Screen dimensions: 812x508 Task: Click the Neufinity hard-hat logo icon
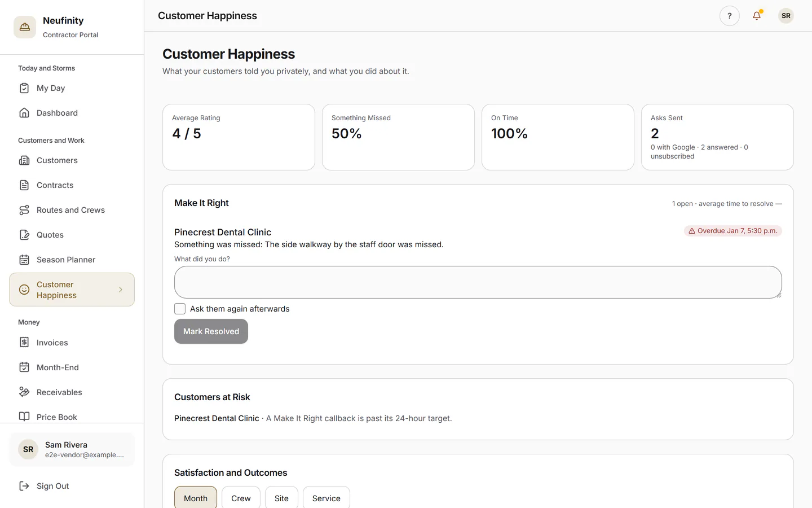pyautogui.click(x=25, y=27)
